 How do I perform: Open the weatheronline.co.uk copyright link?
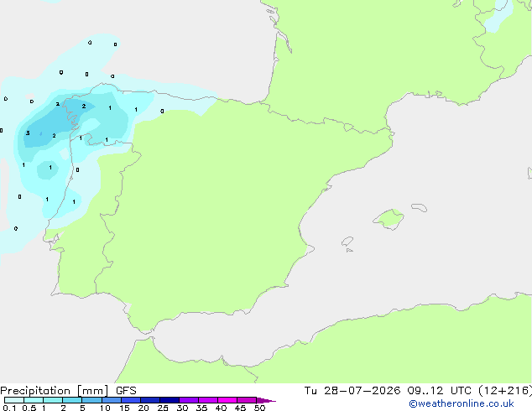(x=461, y=403)
